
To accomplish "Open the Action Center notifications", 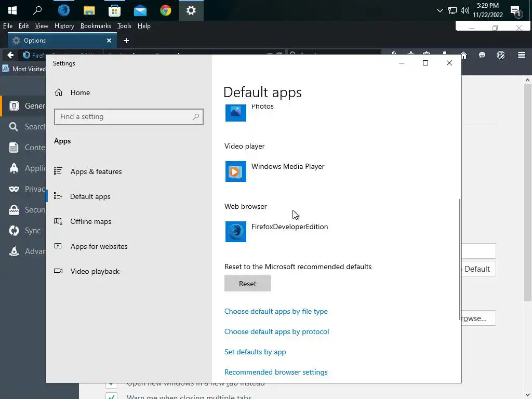I will pyautogui.click(x=516, y=11).
